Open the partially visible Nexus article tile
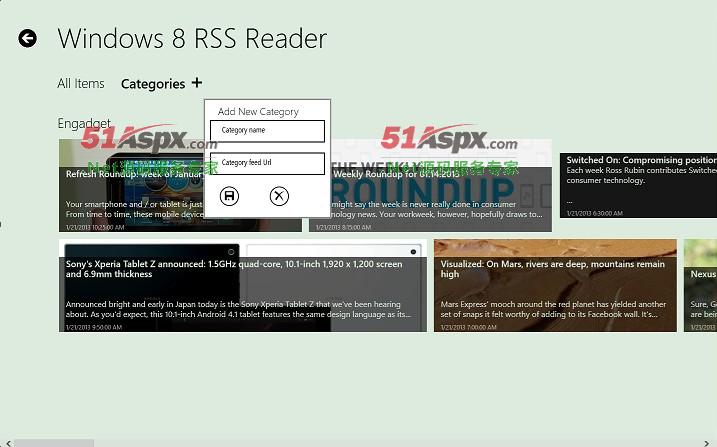The image size is (717, 447). pos(701,286)
